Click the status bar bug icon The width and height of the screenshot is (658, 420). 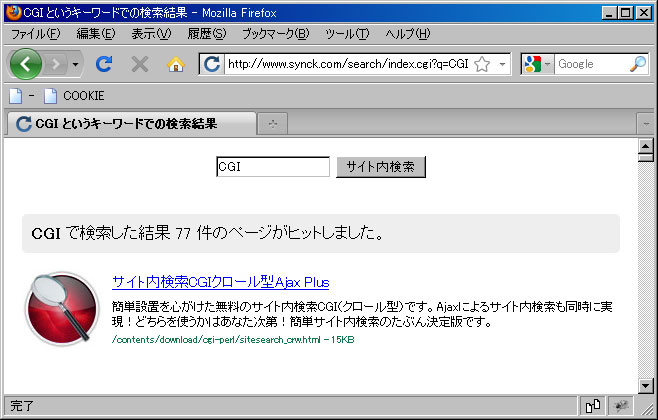coord(621,406)
